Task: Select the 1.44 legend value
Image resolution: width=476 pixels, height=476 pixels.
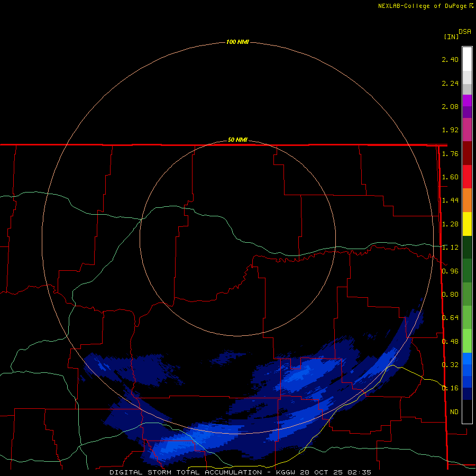Action: (x=450, y=200)
